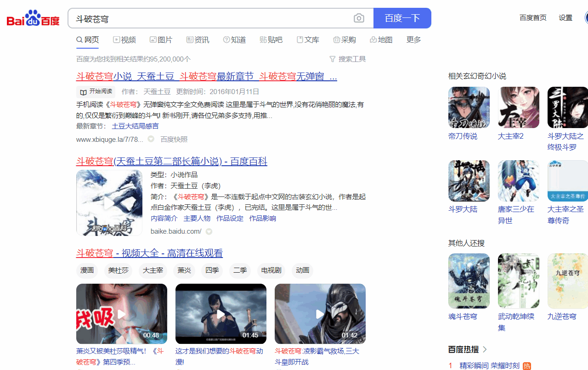The image size is (588, 370).
Task: Open the 资讯 tab
Action: 198,40
